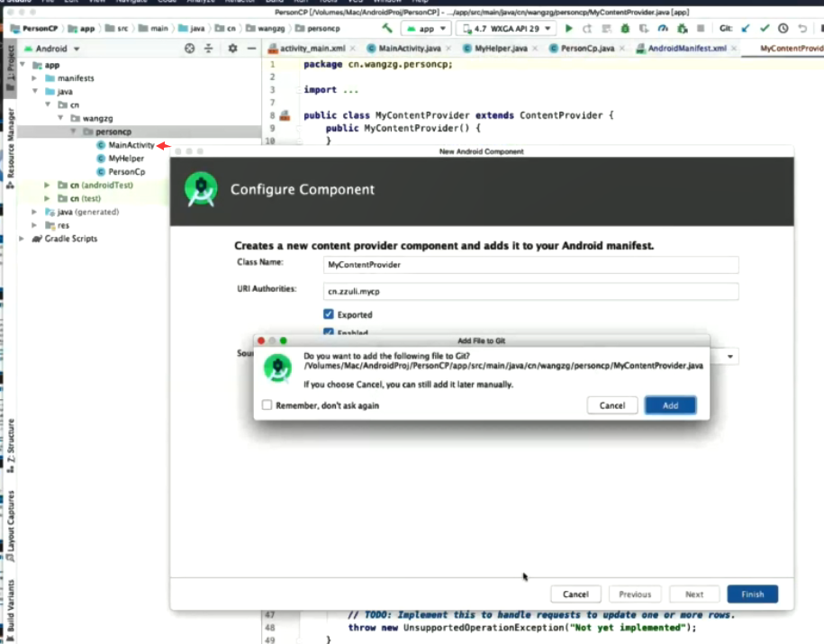Open the app run configuration dropdown
This screenshot has width=824, height=644.
pyautogui.click(x=426, y=29)
